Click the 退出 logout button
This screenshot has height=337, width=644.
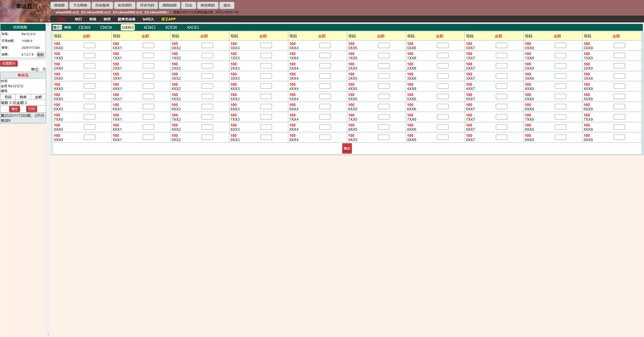[x=227, y=5]
